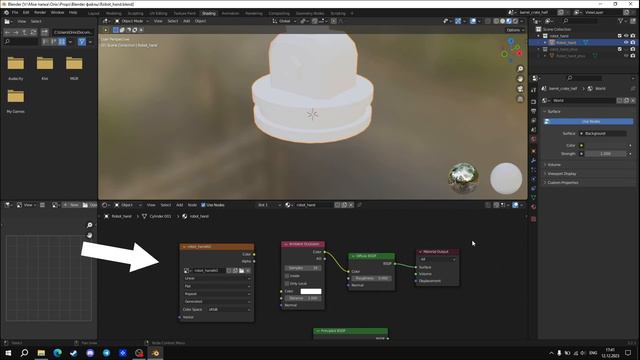Open the Material properties tab icon
640x360 pixels.
[533, 207]
